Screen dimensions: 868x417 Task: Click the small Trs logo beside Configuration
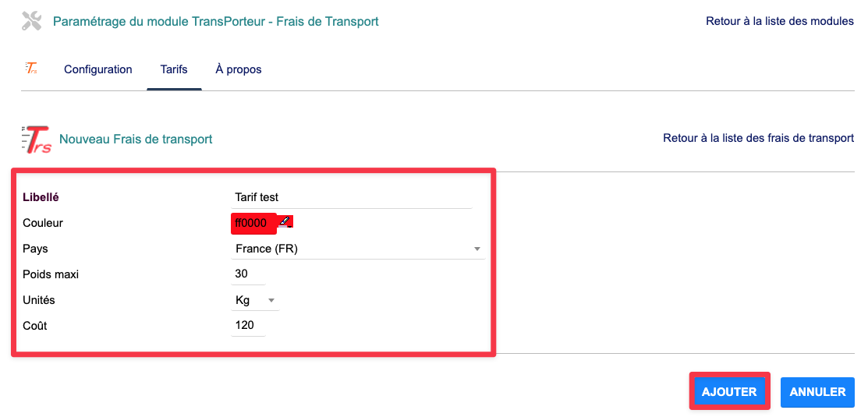(31, 69)
